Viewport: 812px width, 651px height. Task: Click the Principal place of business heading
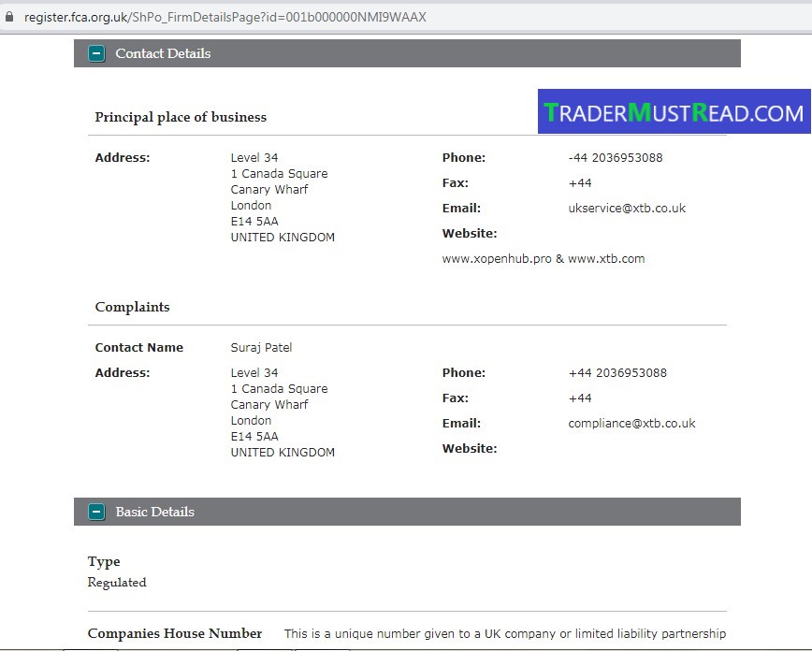(x=181, y=117)
